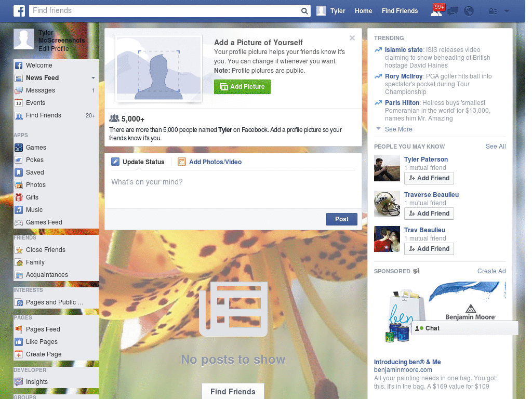This screenshot has height=399, width=532.
Task: Click the Welcome sidebar icon
Action: (19, 65)
